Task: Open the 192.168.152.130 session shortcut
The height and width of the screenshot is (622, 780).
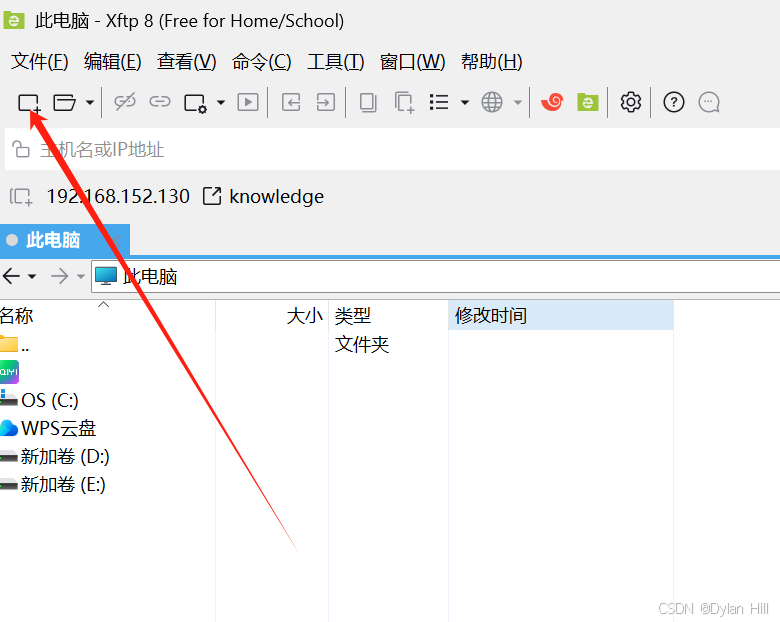Action: point(118,197)
